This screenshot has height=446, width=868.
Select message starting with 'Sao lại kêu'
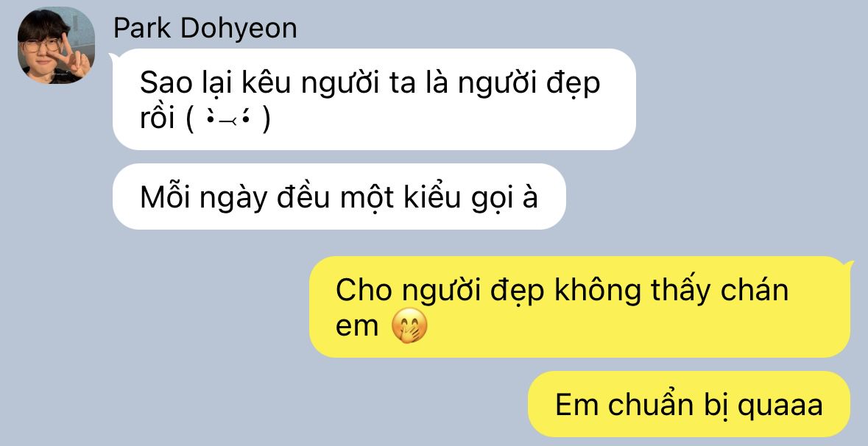click(x=374, y=99)
